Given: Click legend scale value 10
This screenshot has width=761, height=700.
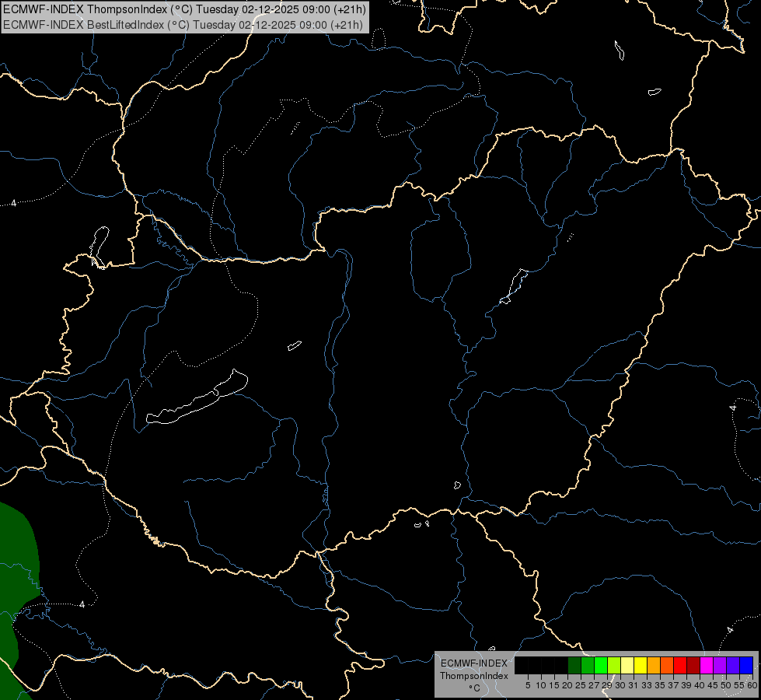Looking at the screenshot, I should [x=541, y=685].
